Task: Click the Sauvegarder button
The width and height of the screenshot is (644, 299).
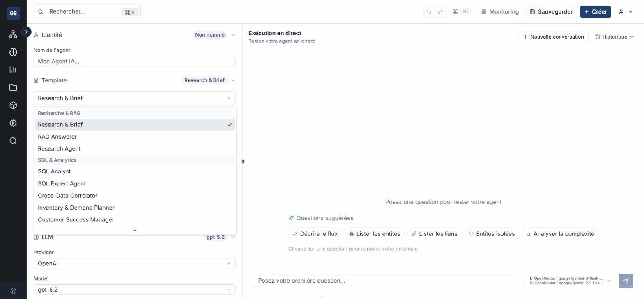Action: point(551,12)
